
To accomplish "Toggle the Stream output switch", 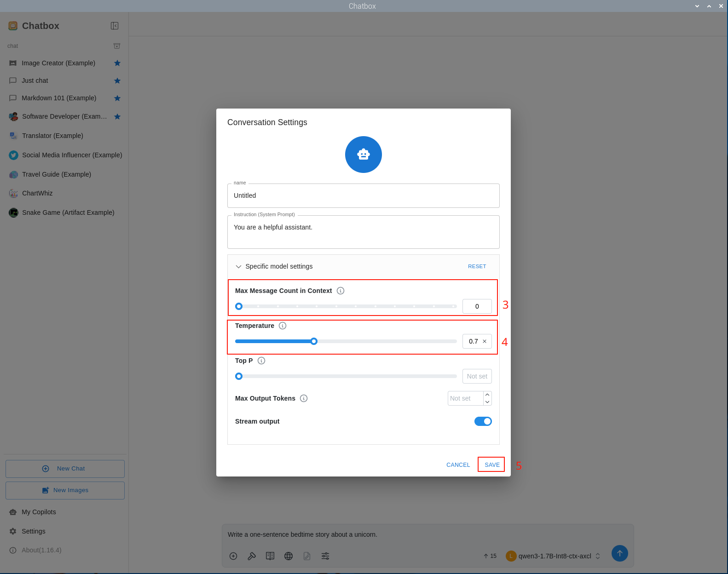I will 483,421.
